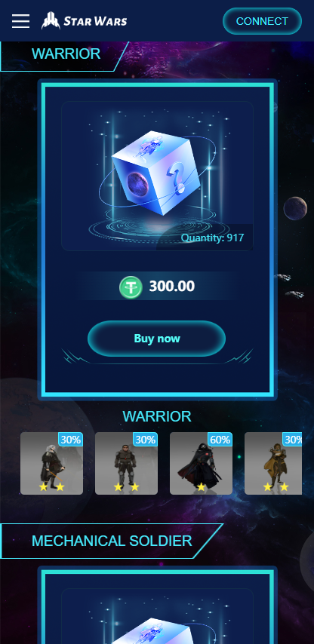Click the Star Wars logo
Viewport: 314px width, 644px height.
[85, 20]
